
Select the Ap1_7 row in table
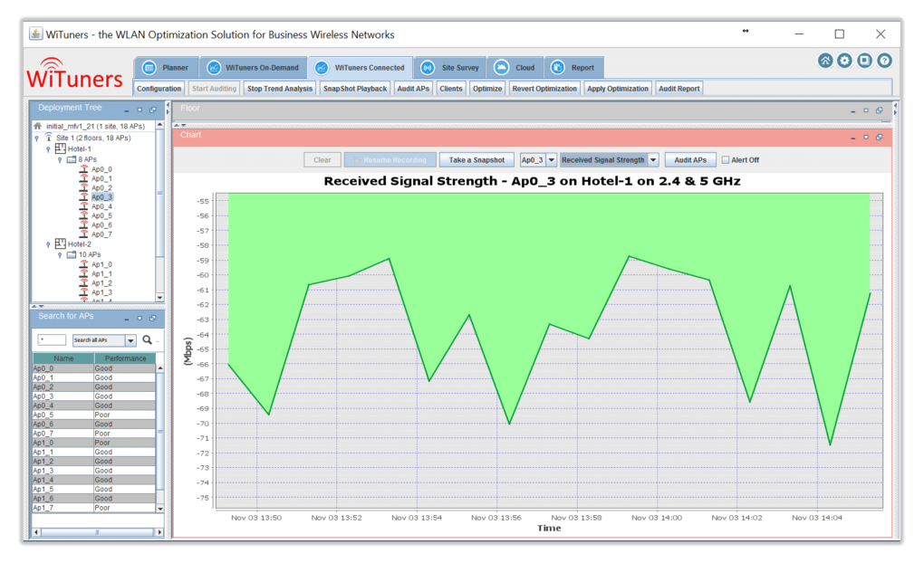tap(93, 508)
